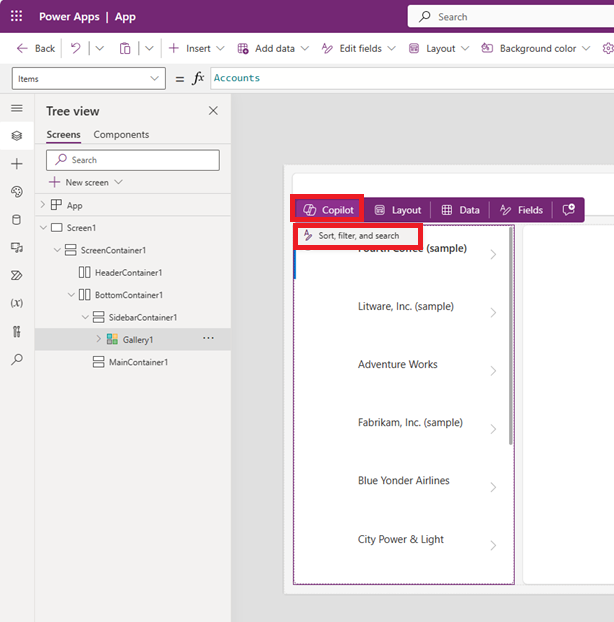Open the Variables (x) icon in sidebar
The image size is (614, 622).
(x=16, y=303)
